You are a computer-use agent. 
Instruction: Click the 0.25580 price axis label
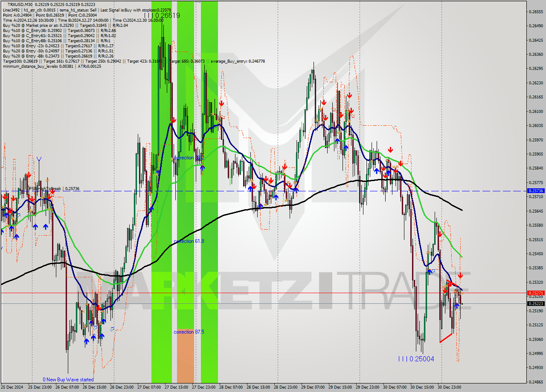tap(536, 225)
